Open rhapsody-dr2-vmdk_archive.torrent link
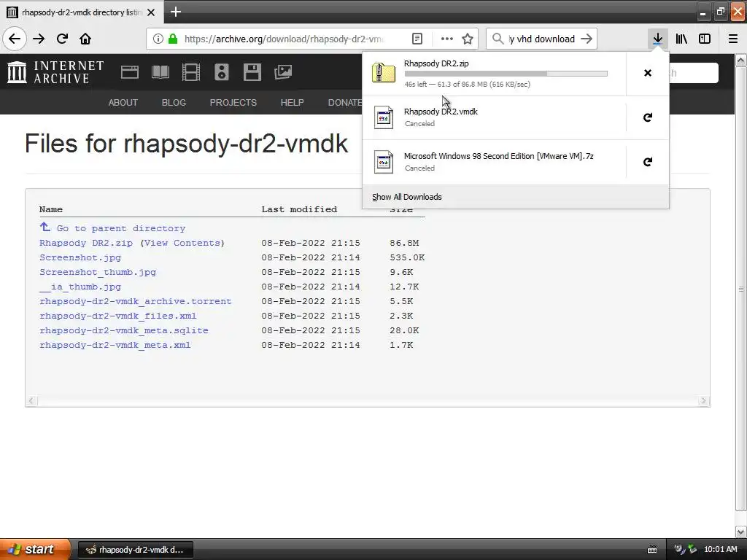The width and height of the screenshot is (747, 560). click(135, 301)
